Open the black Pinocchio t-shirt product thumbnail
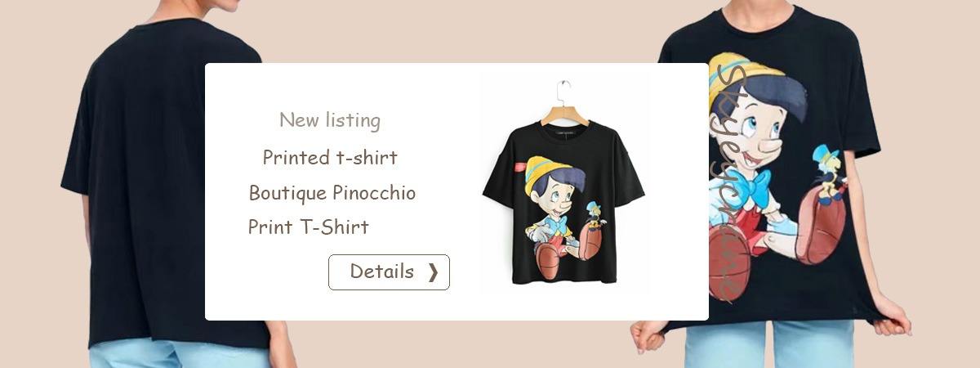This screenshot has width=980, height=368. (563, 186)
